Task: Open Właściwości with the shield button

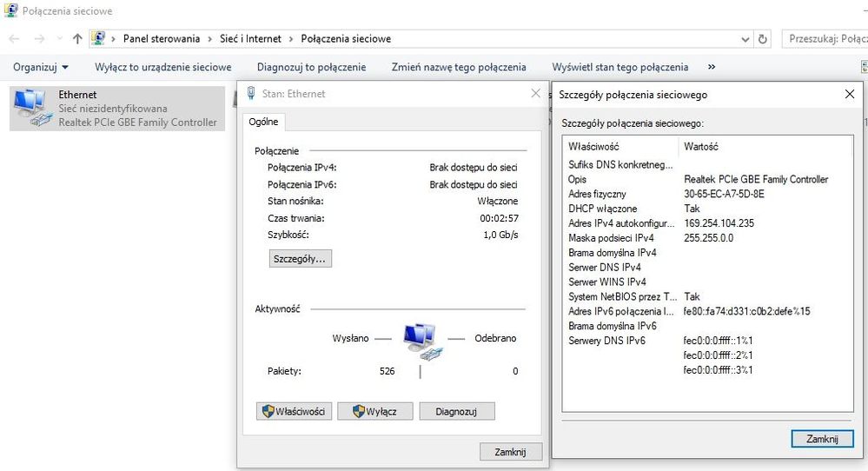Action: coord(295,411)
